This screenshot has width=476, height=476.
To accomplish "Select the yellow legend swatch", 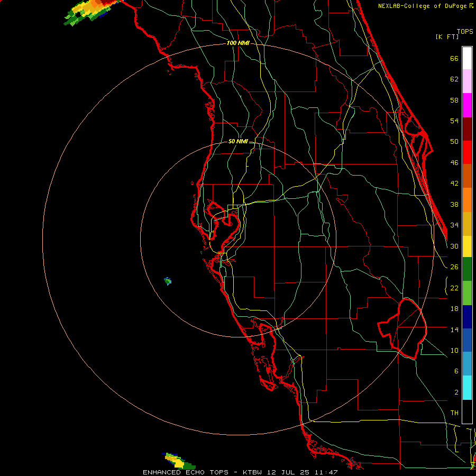I will 467,246.
